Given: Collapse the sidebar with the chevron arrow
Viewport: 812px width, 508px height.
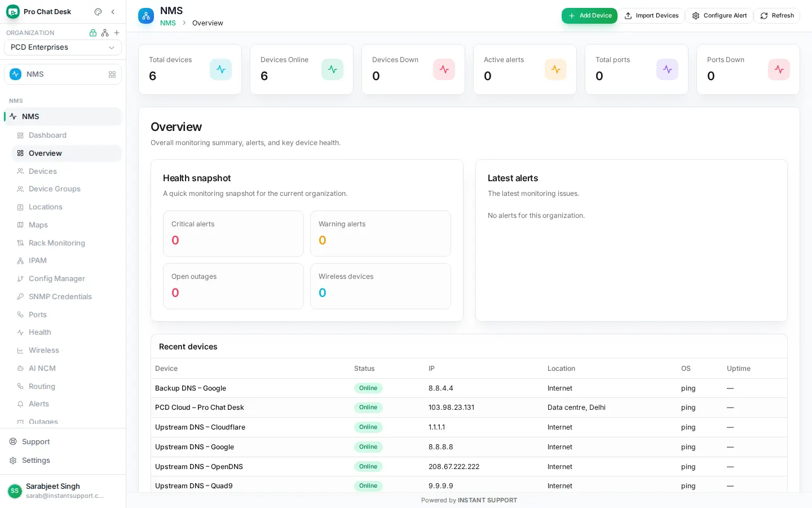Looking at the screenshot, I should 113,12.
